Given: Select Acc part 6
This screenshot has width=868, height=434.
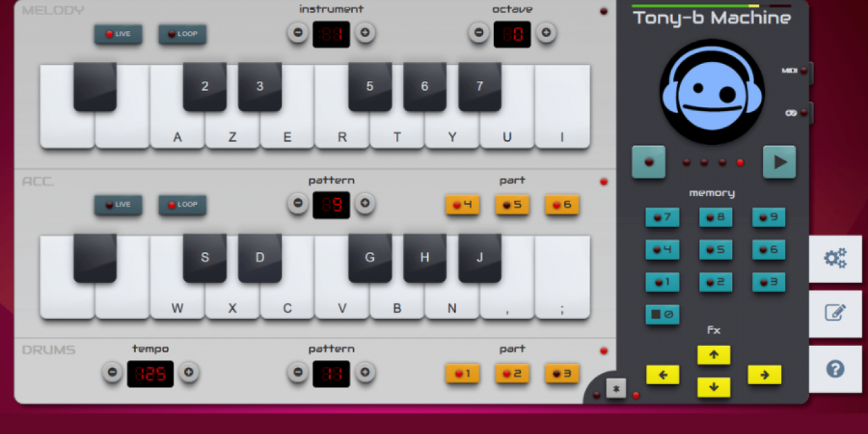Looking at the screenshot, I should (x=562, y=205).
